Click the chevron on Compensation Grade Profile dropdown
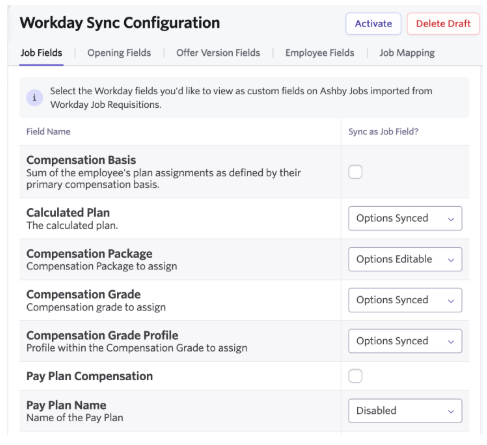487x445 pixels. click(x=451, y=341)
